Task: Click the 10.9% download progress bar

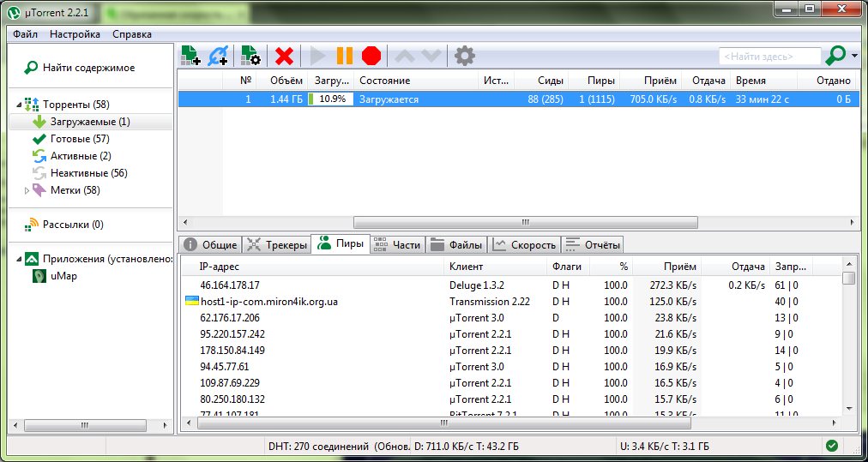Action: [331, 99]
